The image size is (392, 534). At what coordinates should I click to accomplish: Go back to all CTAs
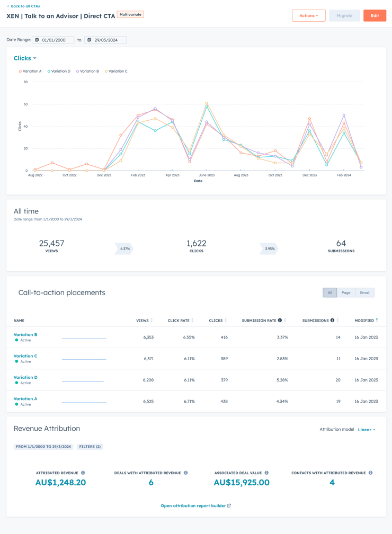[23, 6]
